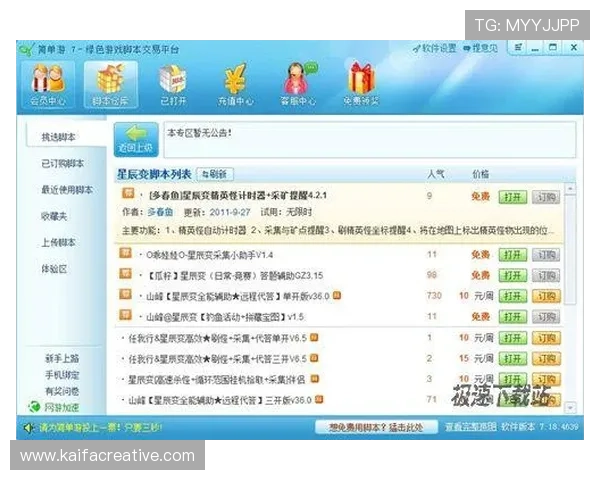Click the orange icon beside O乖娃娃O script row
Image resolution: width=600 pixels, height=480 pixels.
[x=126, y=253]
